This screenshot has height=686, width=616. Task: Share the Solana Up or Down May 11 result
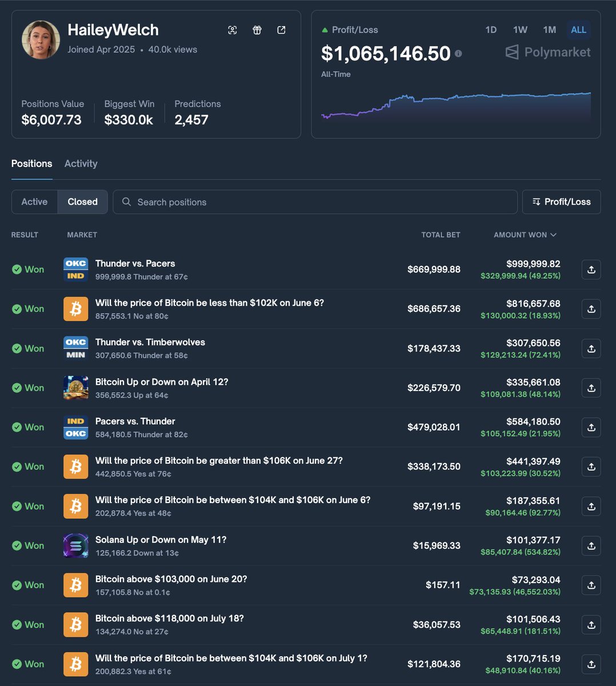point(591,546)
